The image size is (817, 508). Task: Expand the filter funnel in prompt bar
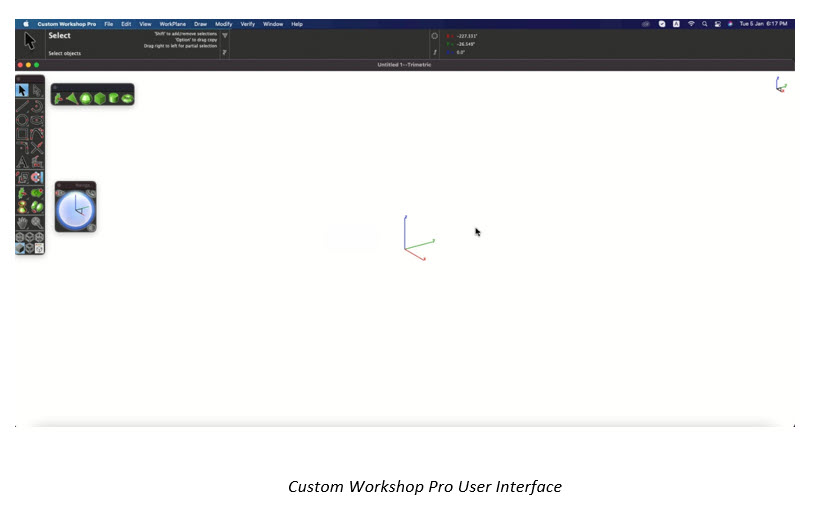225,35
